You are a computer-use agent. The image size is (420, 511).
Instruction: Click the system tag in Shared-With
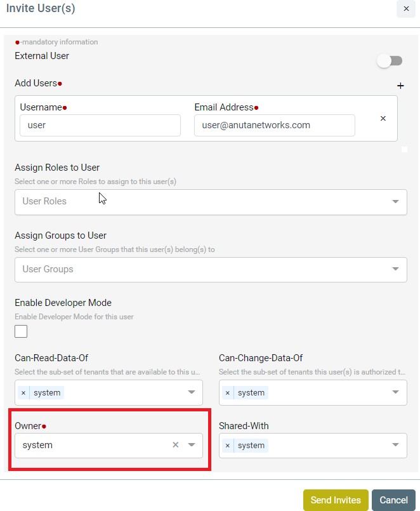(x=251, y=445)
